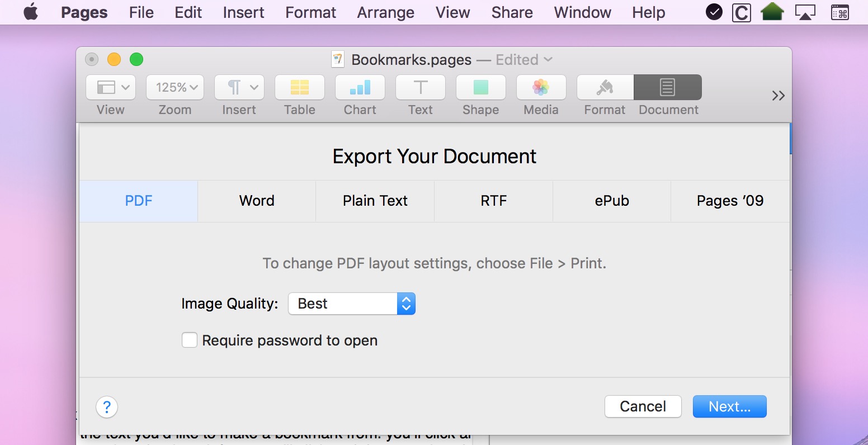
Task: Click the Cancel button
Action: [643, 406]
